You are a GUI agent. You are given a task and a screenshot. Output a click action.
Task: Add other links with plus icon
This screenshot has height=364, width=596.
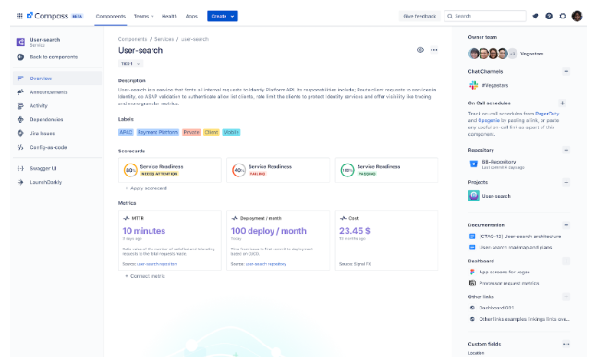(566, 297)
